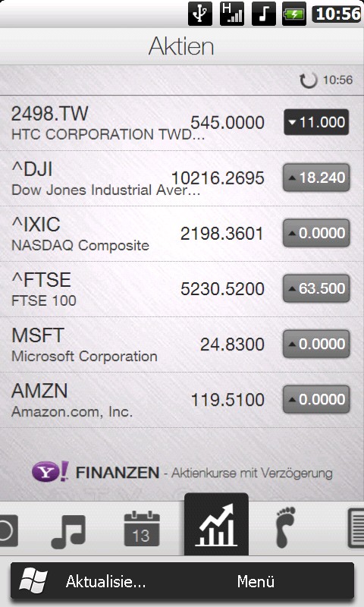Open the calendar tab showing 13
The width and height of the screenshot is (364, 607).
pos(142,529)
